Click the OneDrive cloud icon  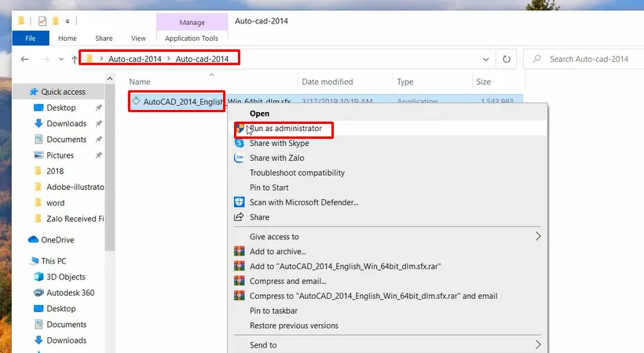click(34, 240)
